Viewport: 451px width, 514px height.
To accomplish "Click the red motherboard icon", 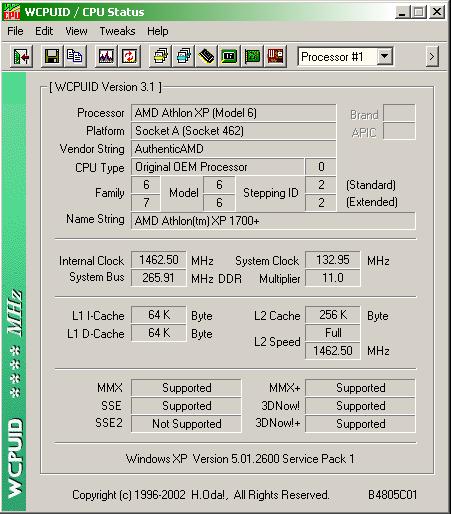I will click(x=275, y=57).
